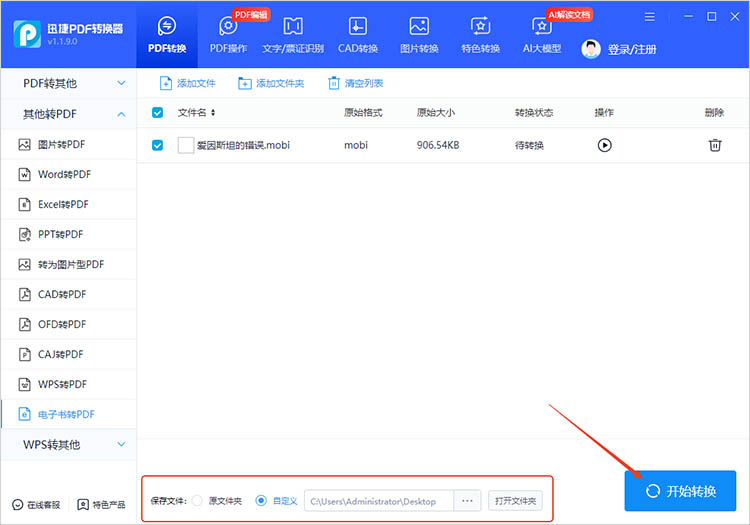Start converting the mobi file with play icon
The width and height of the screenshot is (750, 525).
click(x=605, y=145)
